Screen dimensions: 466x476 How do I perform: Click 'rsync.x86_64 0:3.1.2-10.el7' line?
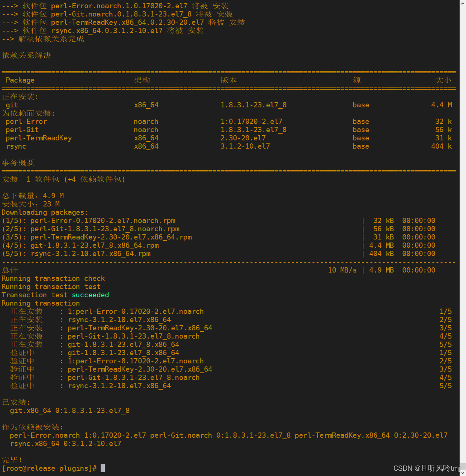66,443
